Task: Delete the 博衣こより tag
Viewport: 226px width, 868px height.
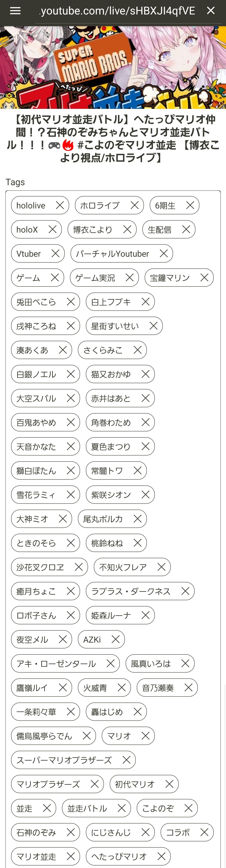Action: pyautogui.click(x=127, y=229)
